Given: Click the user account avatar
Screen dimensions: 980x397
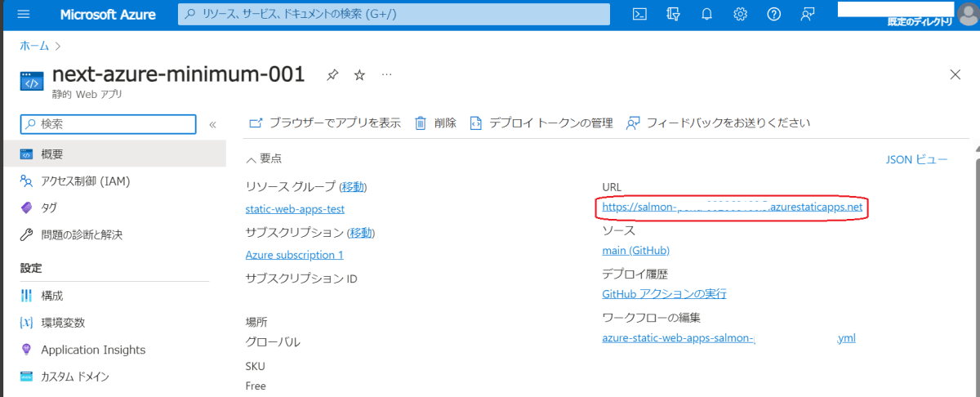Looking at the screenshot, I should pyautogui.click(x=969, y=14).
